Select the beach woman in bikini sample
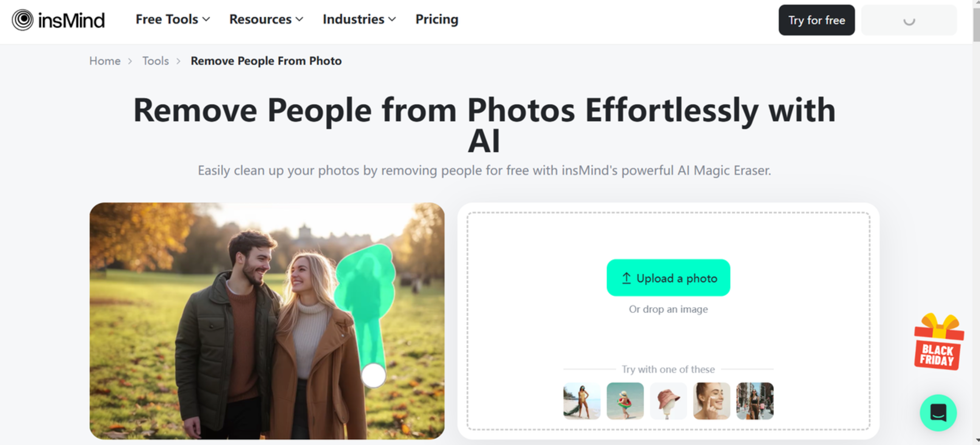 [581, 401]
